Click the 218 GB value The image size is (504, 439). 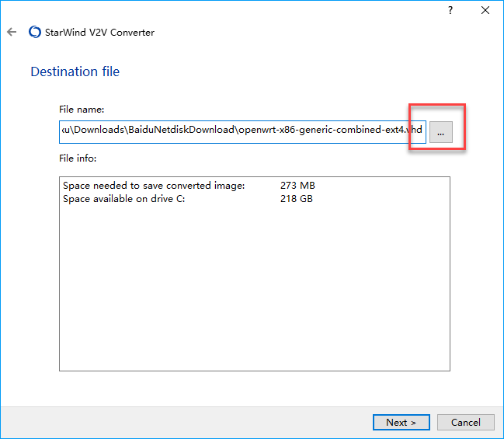click(297, 199)
